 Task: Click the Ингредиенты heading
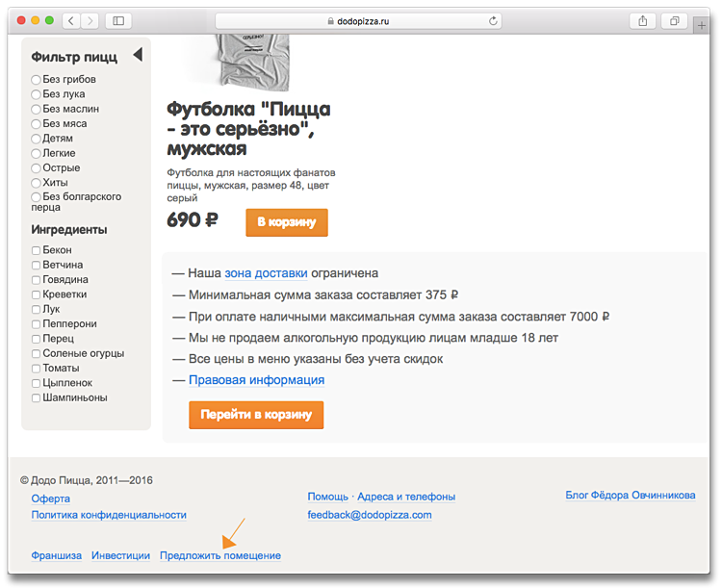pyautogui.click(x=69, y=229)
